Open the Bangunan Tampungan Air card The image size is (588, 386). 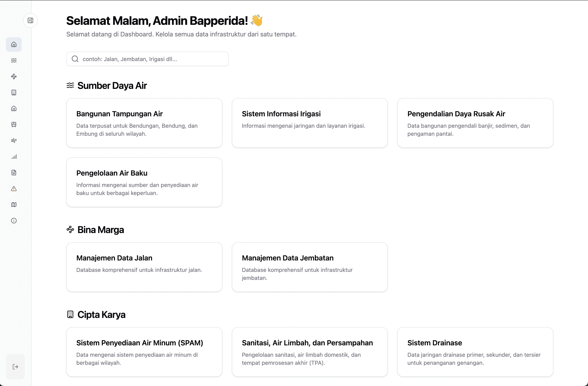coord(144,123)
